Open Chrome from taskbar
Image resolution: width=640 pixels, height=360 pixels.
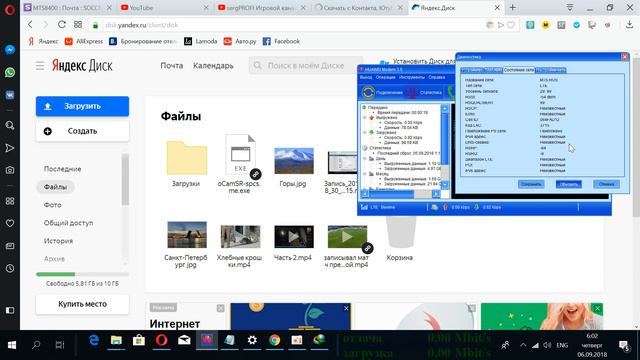click(274, 340)
